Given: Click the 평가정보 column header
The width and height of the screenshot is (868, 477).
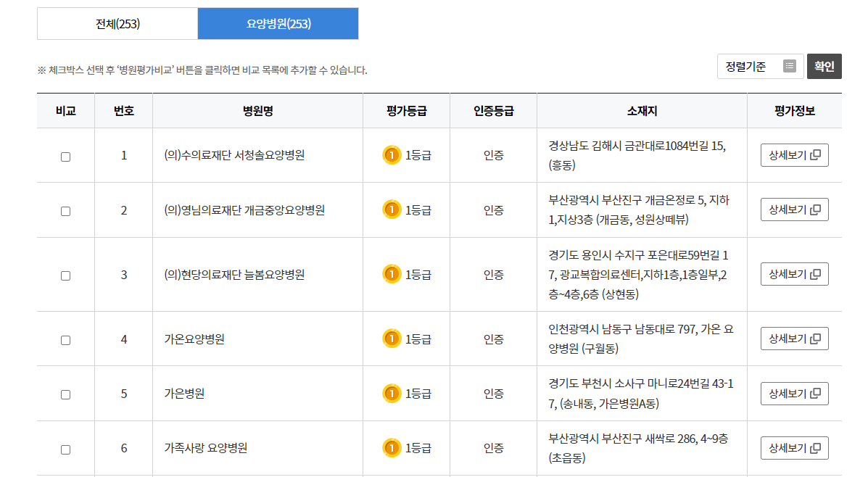Looking at the screenshot, I should pyautogui.click(x=794, y=111).
